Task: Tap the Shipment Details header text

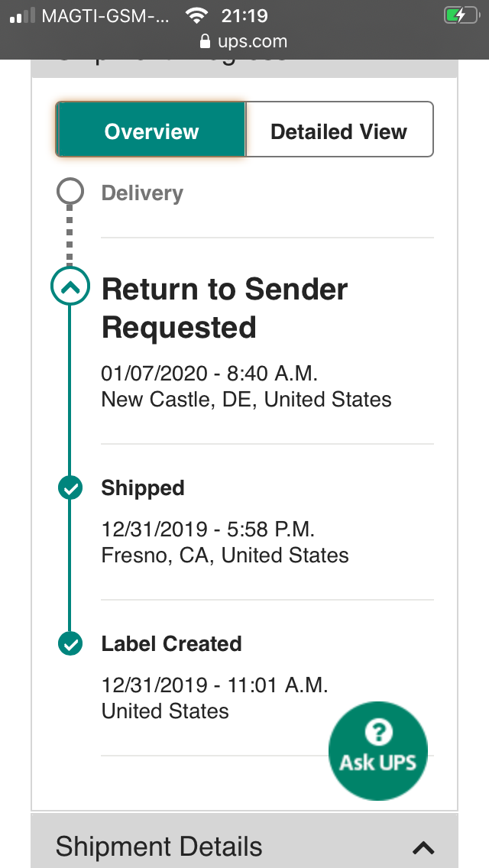Action: click(x=159, y=847)
